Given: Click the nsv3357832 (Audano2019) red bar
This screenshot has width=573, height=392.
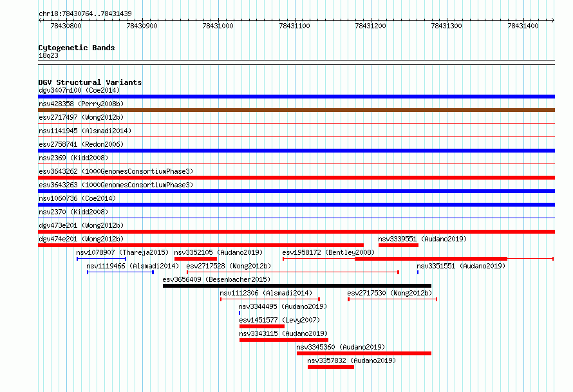Looking at the screenshot, I should tap(331, 367).
